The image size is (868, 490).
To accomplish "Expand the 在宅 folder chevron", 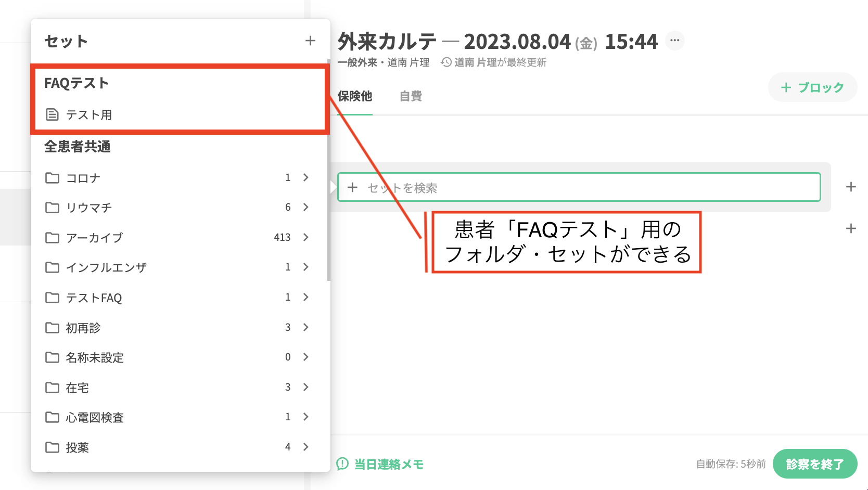I will tap(306, 387).
